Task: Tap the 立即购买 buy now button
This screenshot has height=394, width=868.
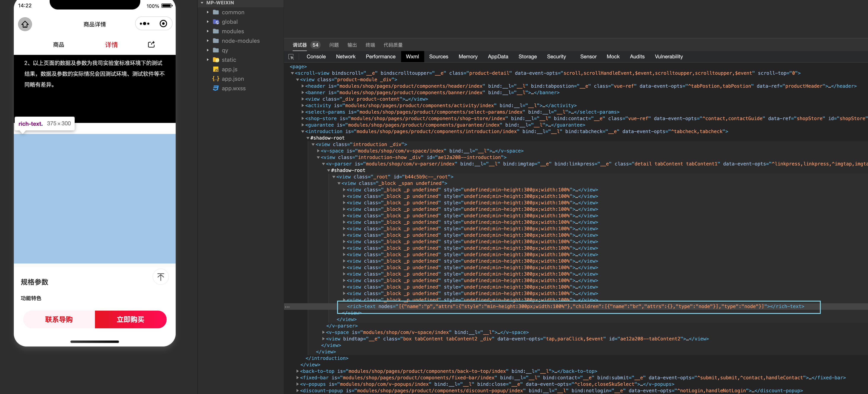Action: (130, 319)
